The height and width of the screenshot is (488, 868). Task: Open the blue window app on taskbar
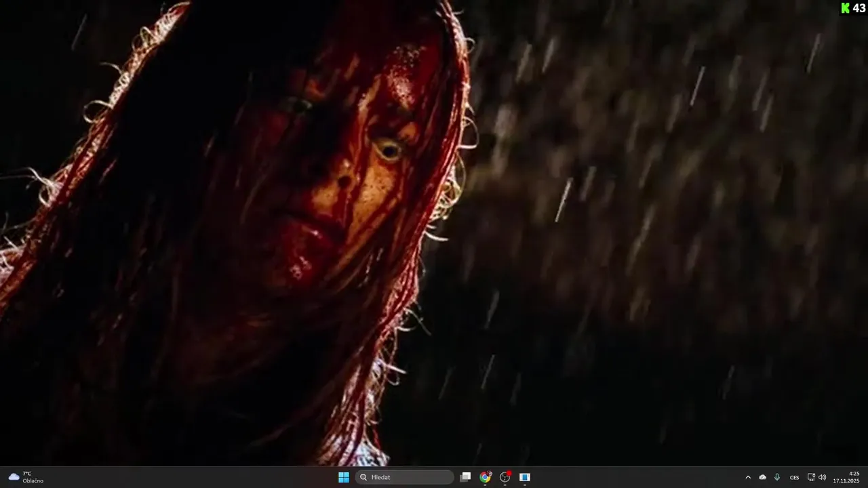pos(524,477)
